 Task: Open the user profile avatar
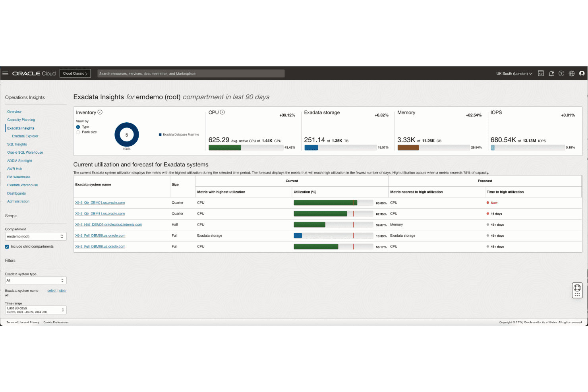point(582,73)
